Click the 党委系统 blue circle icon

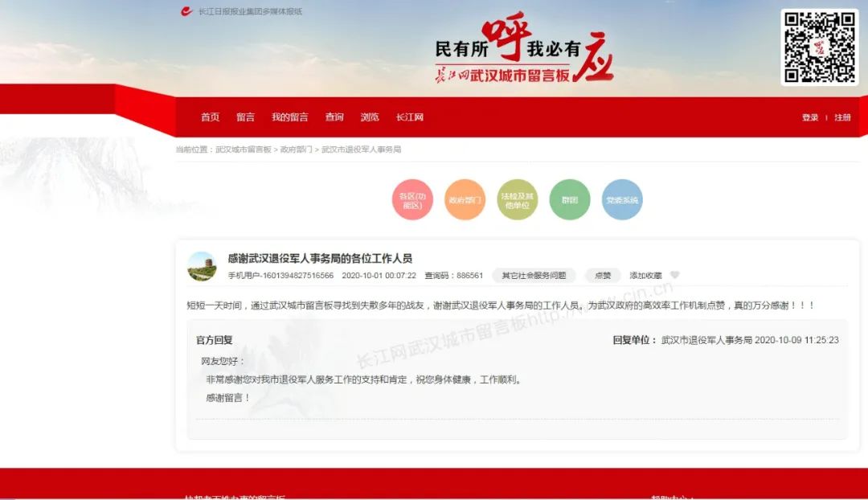[x=622, y=200]
